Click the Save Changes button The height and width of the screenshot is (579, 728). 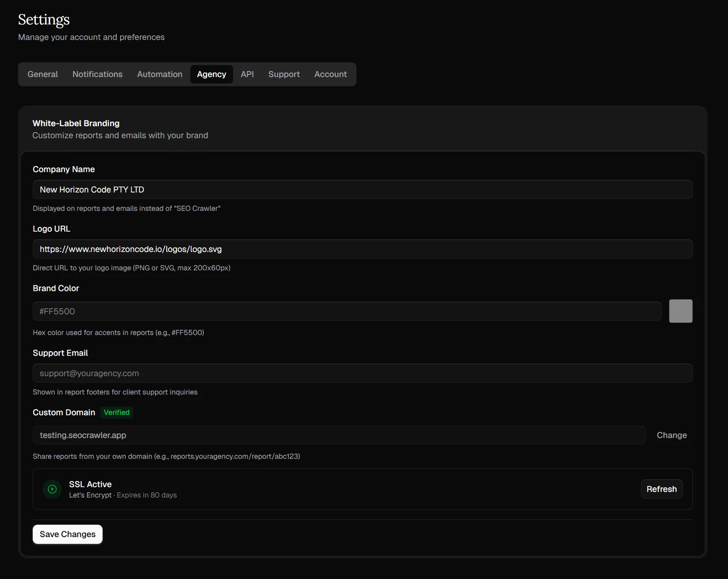[x=68, y=534]
